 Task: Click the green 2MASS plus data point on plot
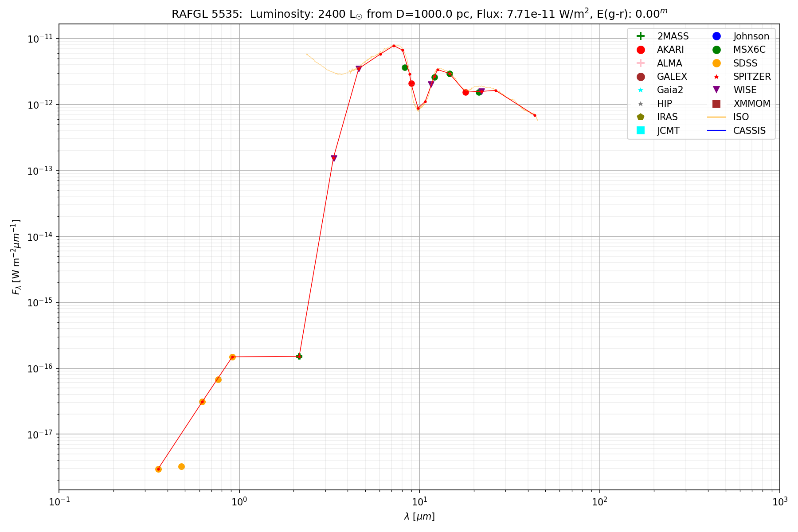299,356
